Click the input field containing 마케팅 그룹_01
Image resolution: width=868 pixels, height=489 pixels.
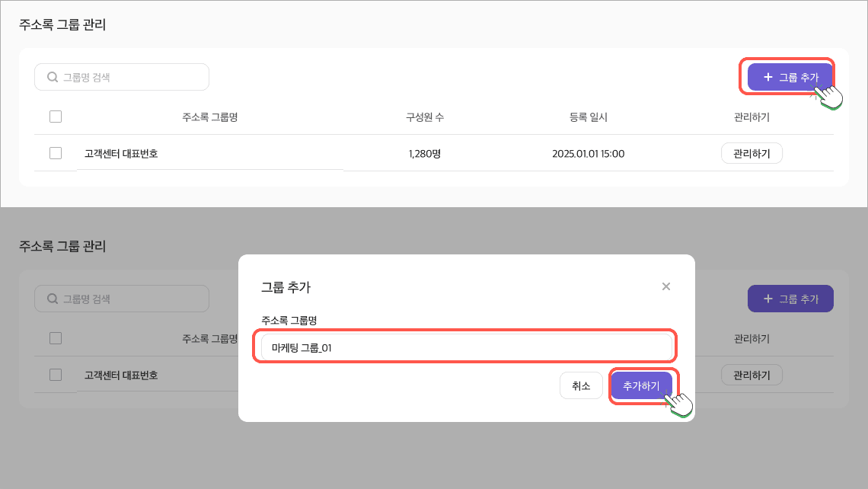tap(466, 347)
